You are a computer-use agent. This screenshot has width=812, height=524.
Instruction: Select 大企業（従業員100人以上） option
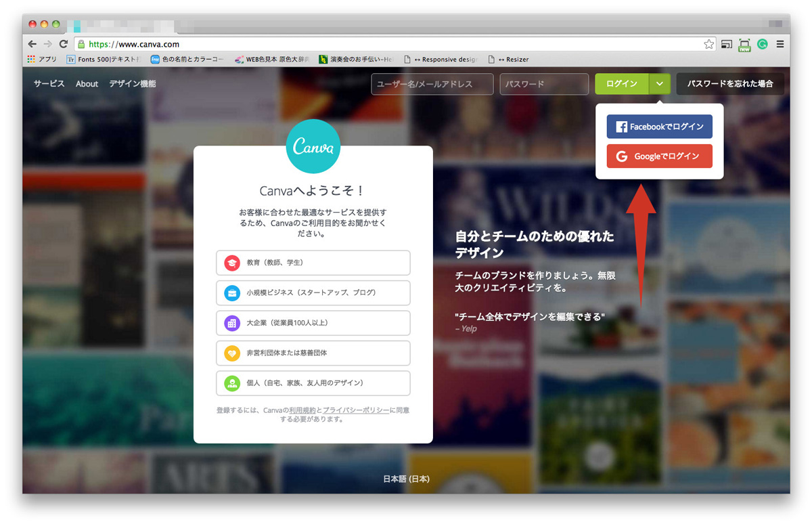coord(313,323)
